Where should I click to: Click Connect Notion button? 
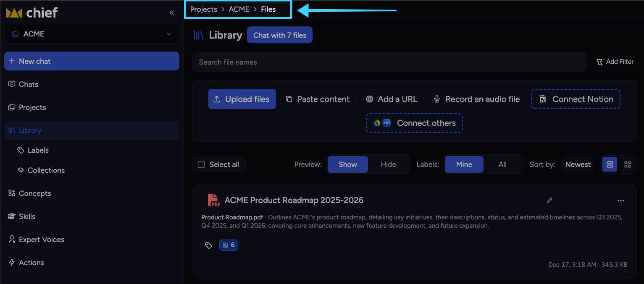(x=576, y=99)
